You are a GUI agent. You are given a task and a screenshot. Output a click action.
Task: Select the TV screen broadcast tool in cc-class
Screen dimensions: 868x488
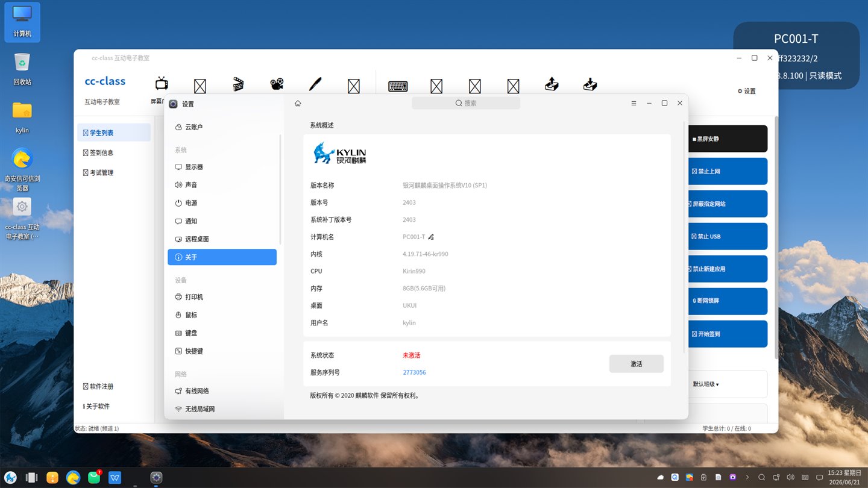162,84
